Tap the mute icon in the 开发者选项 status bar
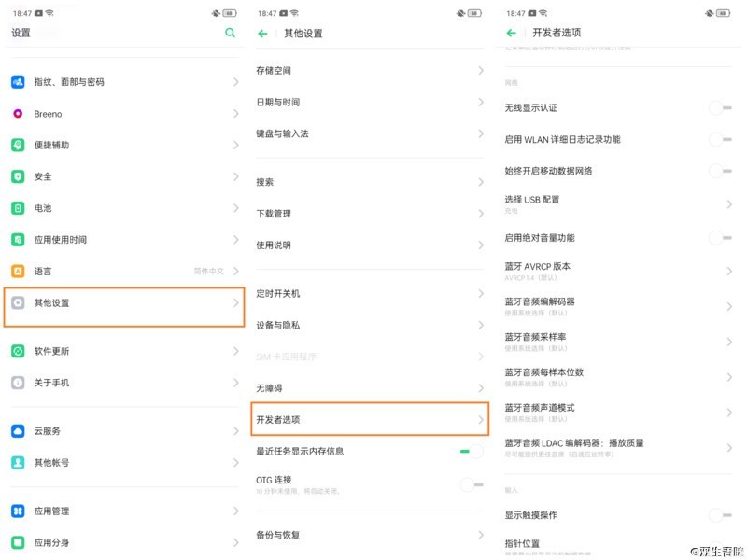 710,13
